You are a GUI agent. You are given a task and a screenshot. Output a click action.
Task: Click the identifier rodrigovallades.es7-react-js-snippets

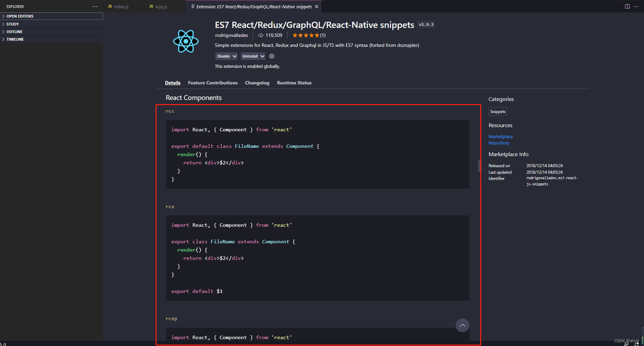pos(552,181)
